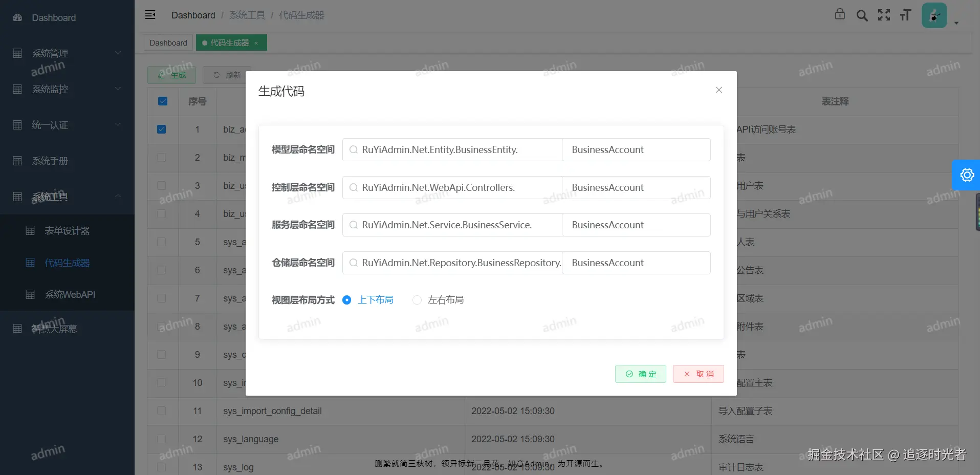Click the lock screen icon
Image resolution: width=980 pixels, height=475 pixels.
pos(840,14)
